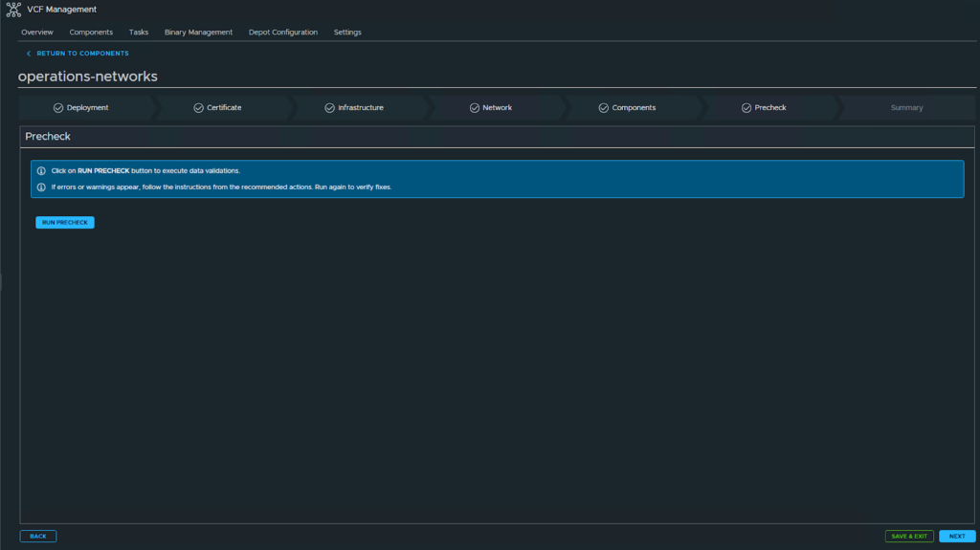Click the 'VCF Management' header text
Image resolution: width=980 pixels, height=550 pixels.
tap(62, 10)
